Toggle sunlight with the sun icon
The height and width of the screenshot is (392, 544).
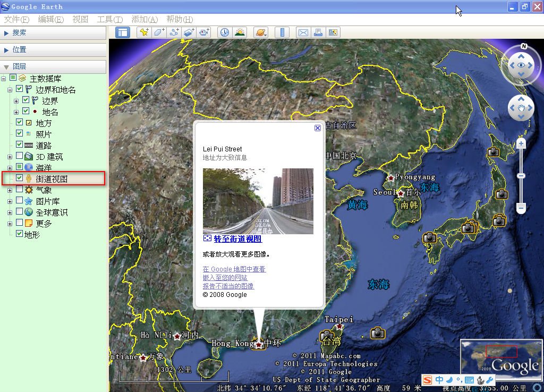[239, 32]
